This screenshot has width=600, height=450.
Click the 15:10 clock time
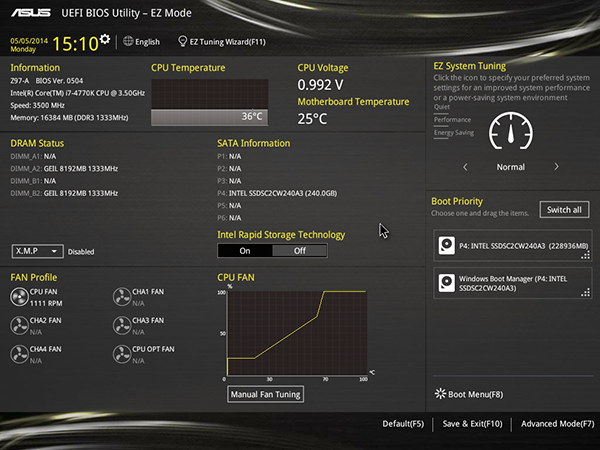[75, 43]
